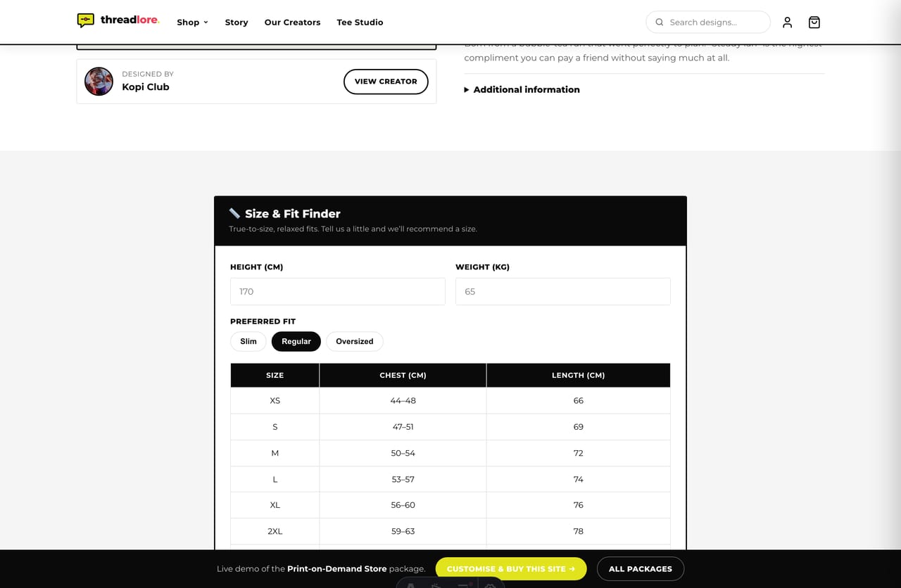Click the search magnifier icon

click(x=660, y=23)
